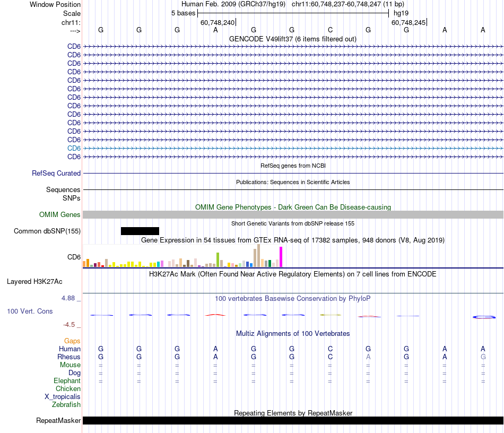Click the faded A mismatch in the Rhesus row
Viewport: 504px width, 433px height.
click(368, 357)
